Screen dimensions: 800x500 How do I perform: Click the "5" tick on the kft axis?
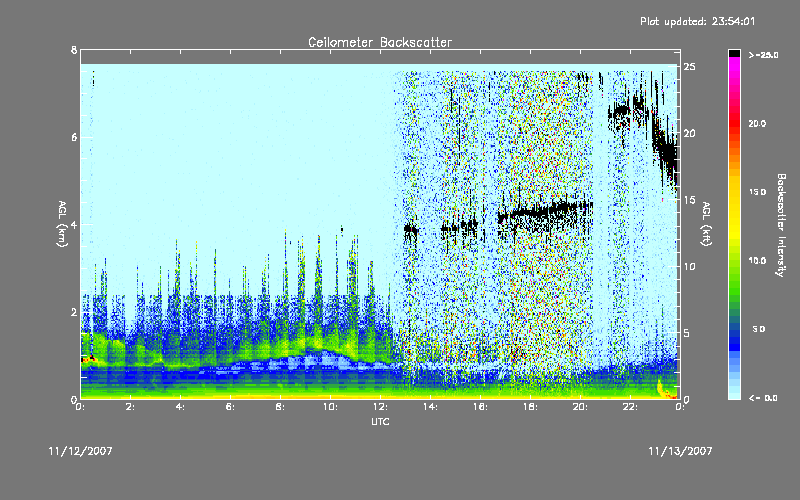[x=687, y=333]
